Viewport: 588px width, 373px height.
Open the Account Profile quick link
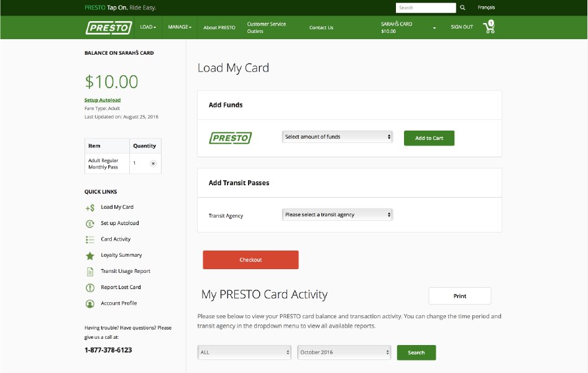pyautogui.click(x=119, y=303)
